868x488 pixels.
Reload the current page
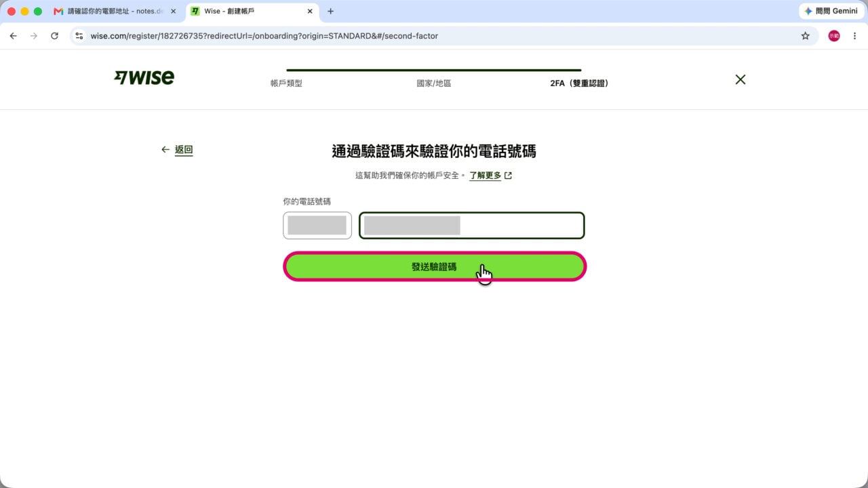[x=55, y=36]
